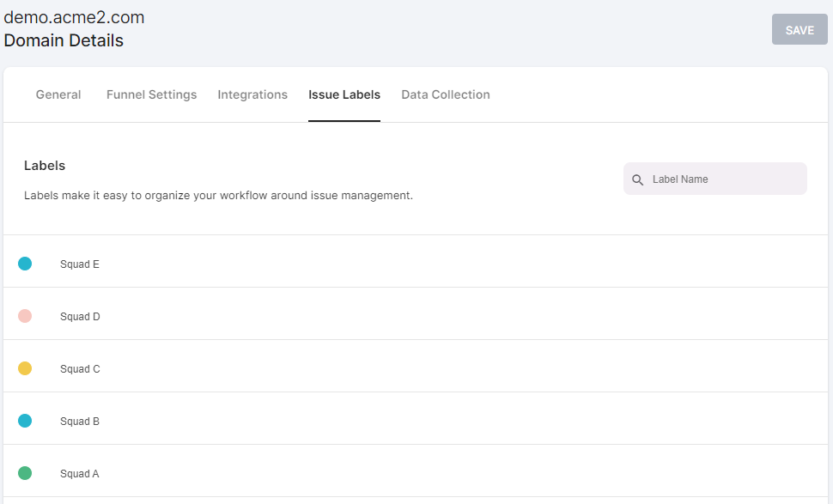Click the search magnifier icon
833x504 pixels.
(637, 180)
